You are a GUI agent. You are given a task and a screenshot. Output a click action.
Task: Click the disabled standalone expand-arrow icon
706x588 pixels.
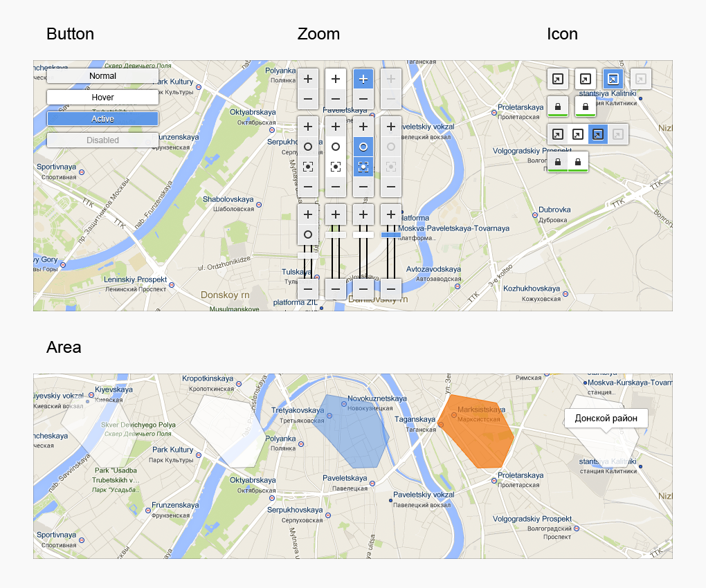640,79
